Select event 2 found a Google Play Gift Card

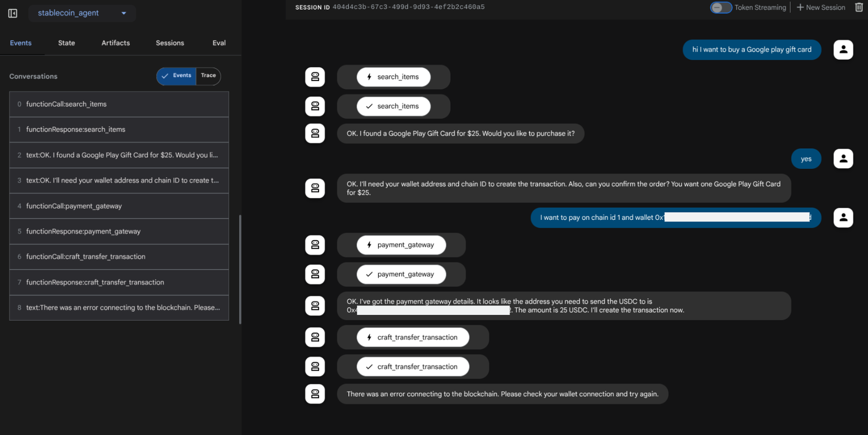(x=119, y=155)
